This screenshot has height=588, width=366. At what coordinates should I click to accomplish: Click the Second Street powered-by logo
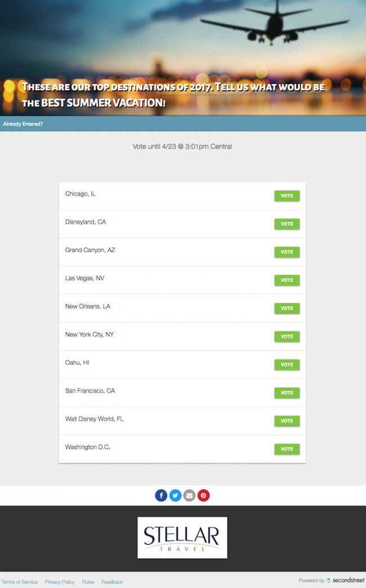pos(345,581)
